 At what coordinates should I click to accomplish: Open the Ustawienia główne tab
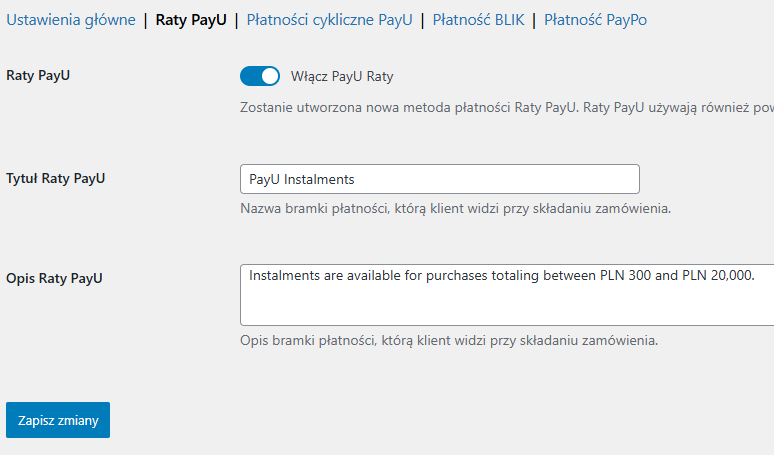click(71, 20)
